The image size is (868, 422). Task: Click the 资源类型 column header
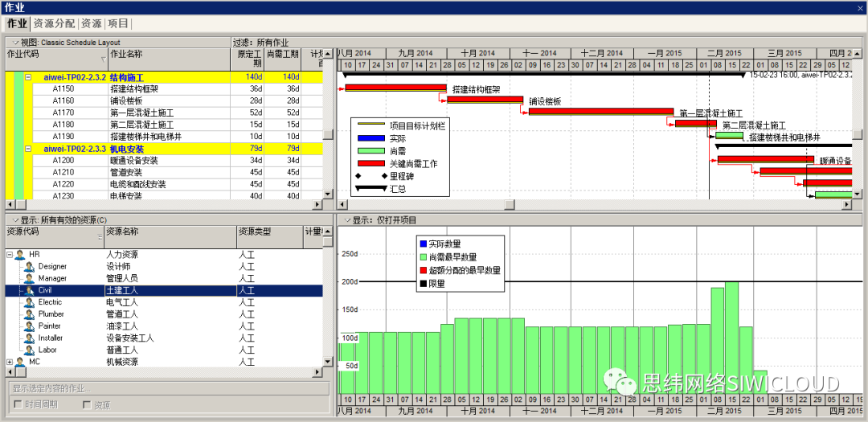(x=269, y=236)
